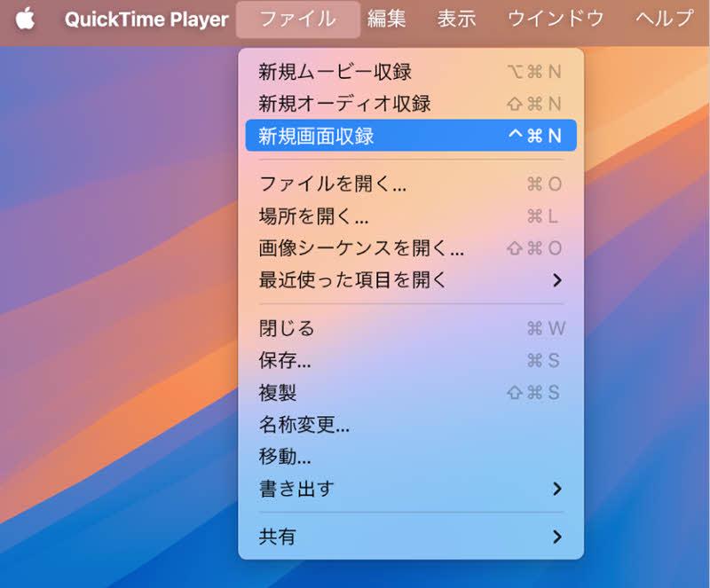Click the 保存… menu item
Viewport: 710px width, 588px height.
pos(411,360)
